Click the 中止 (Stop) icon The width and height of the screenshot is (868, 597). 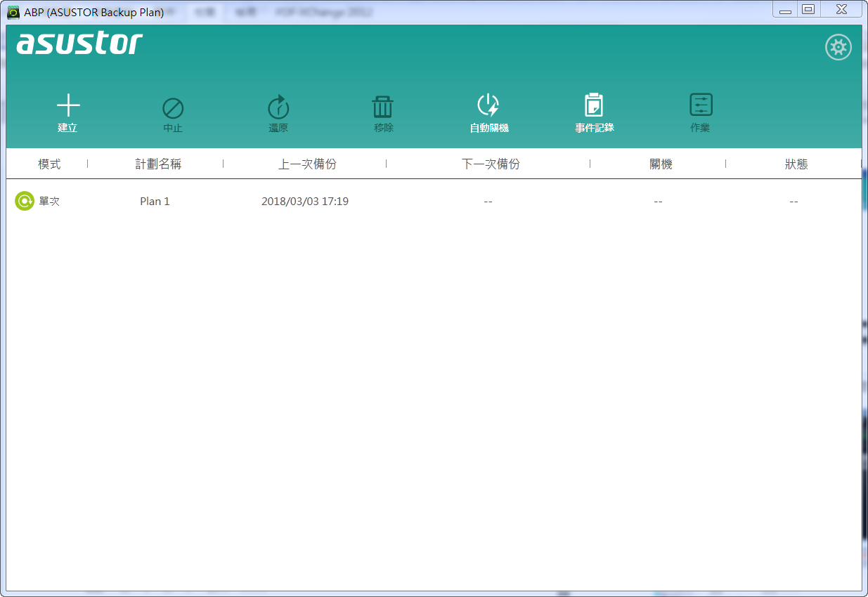coord(173,107)
